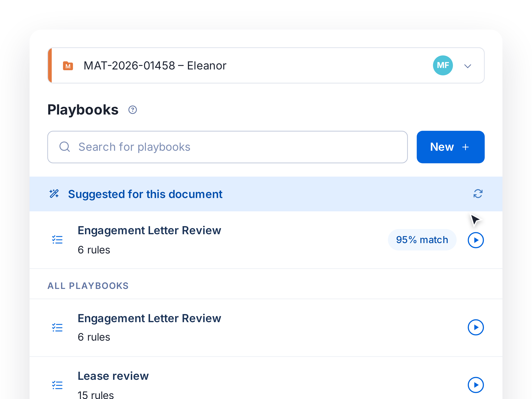Click the 15 rules label
532x399 pixels.
[x=96, y=395]
